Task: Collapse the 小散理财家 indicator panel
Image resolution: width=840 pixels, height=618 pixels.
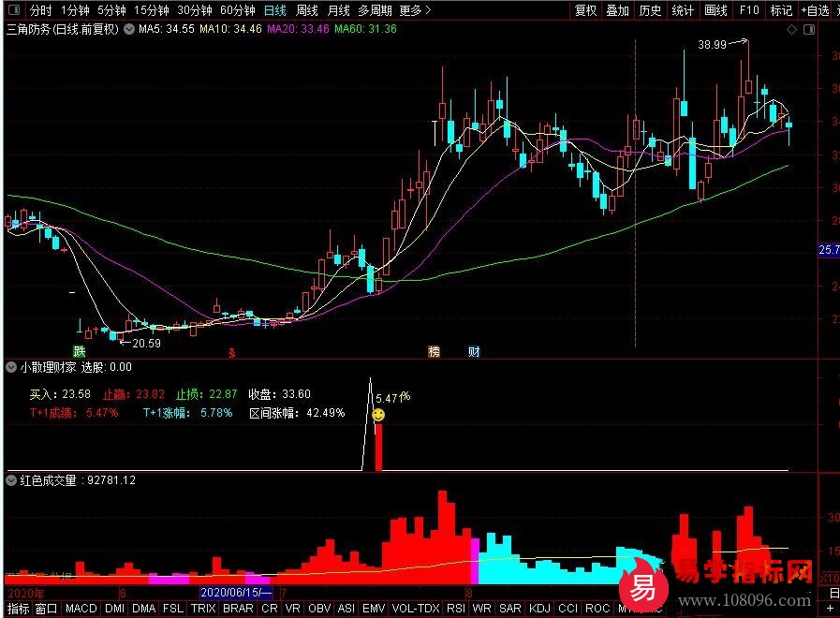Action: (x=11, y=367)
